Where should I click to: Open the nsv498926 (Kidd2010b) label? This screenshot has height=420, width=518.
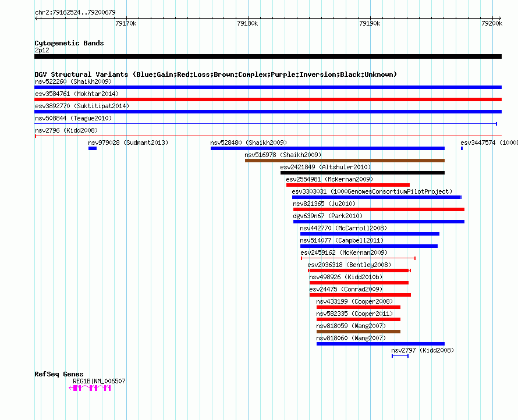pyautogui.click(x=346, y=277)
